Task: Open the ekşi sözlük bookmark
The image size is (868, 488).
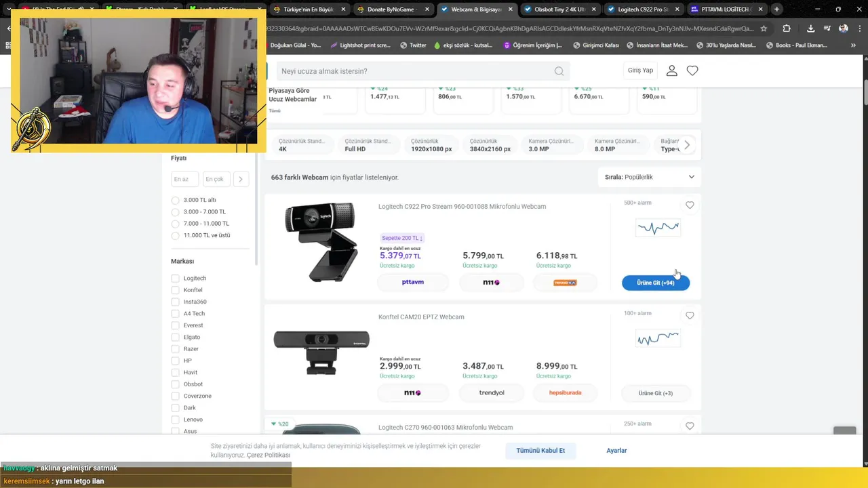Action: [463, 45]
